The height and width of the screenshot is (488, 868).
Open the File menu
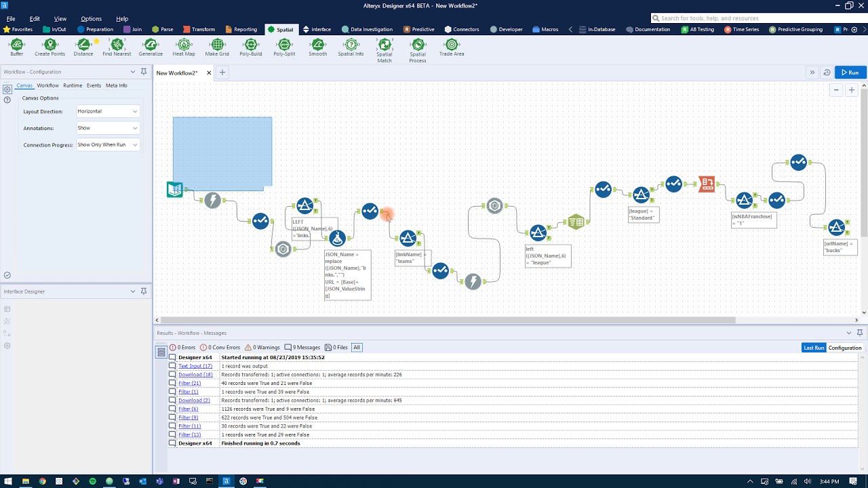click(11, 19)
